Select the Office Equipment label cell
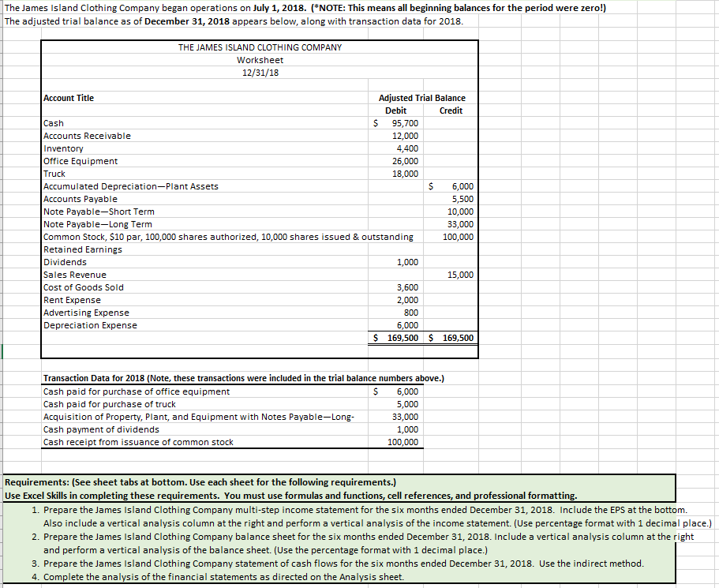This screenshot has width=719, height=588. 81,161
